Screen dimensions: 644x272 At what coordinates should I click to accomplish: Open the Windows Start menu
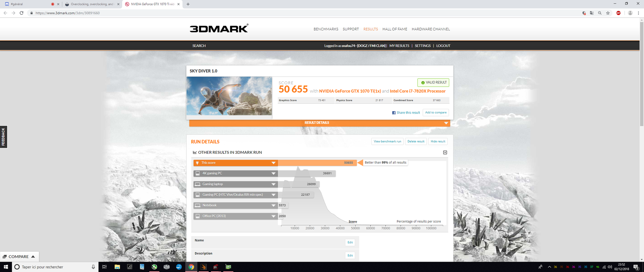point(6,267)
